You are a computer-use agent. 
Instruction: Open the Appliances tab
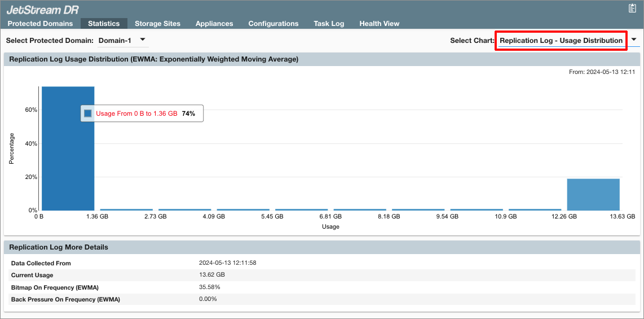pos(214,24)
